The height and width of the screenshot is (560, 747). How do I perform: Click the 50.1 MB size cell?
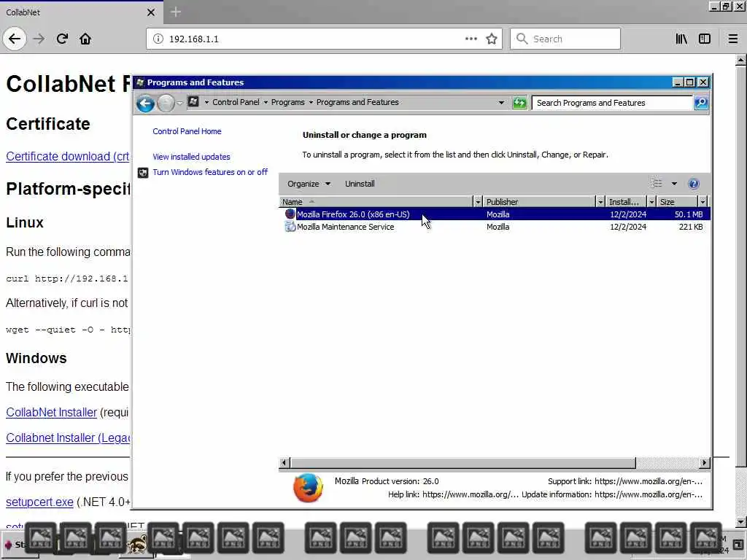point(689,214)
